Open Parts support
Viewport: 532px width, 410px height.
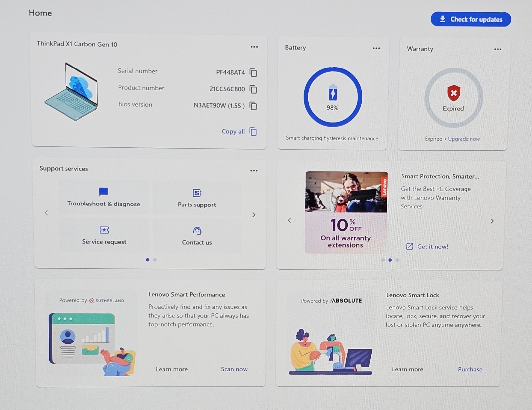click(197, 198)
